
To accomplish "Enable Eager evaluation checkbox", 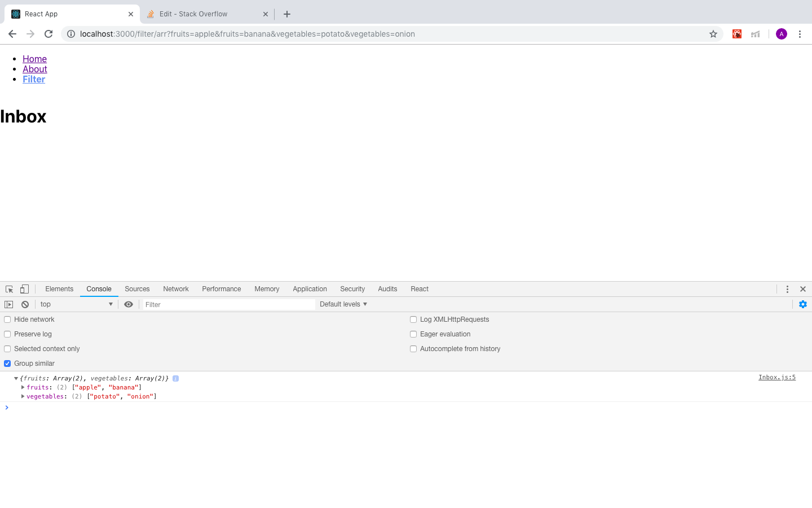I will pos(413,334).
